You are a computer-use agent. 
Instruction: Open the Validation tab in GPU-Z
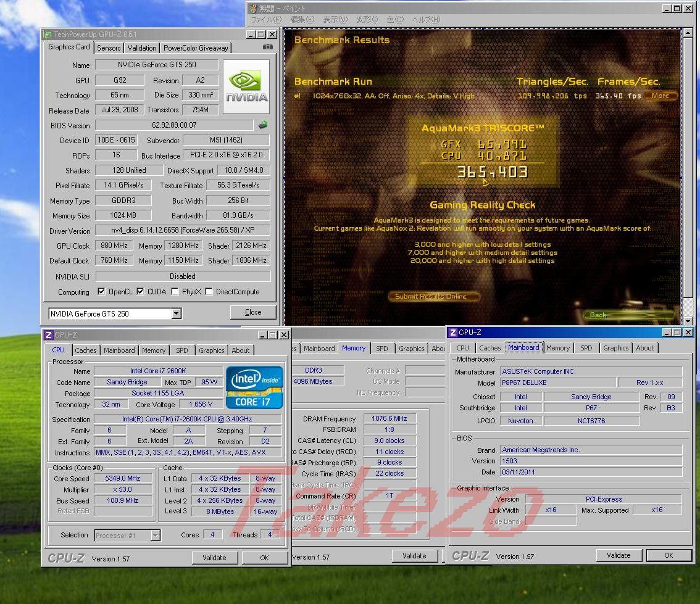click(142, 48)
